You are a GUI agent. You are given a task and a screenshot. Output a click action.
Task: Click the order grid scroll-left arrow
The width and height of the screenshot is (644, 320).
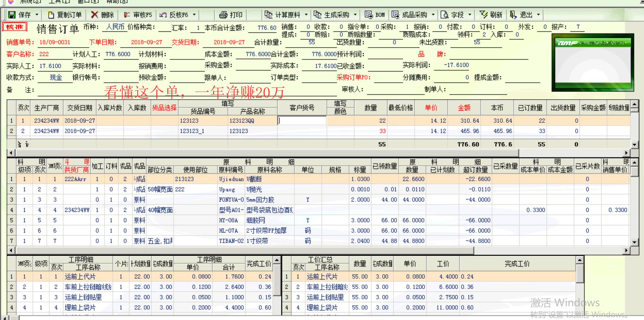(11, 153)
